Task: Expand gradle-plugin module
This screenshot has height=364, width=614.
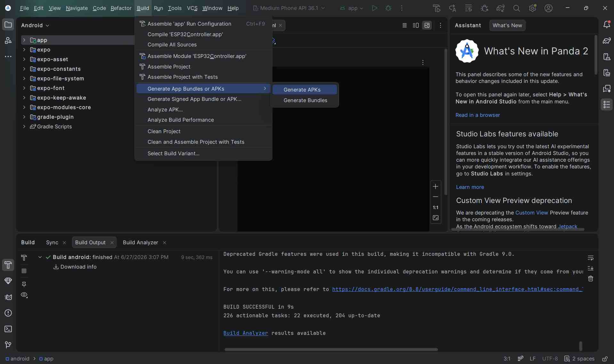Action: pyautogui.click(x=24, y=117)
